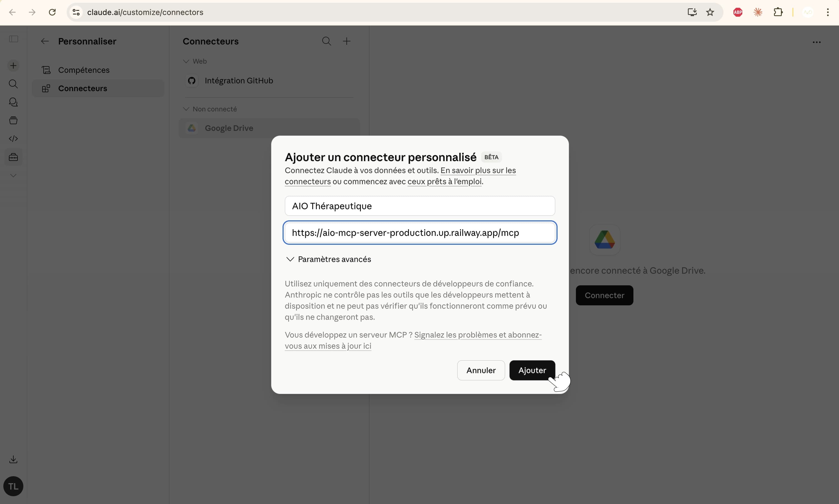
Task: Search connectors with magnifier icon
Action: coord(326,41)
